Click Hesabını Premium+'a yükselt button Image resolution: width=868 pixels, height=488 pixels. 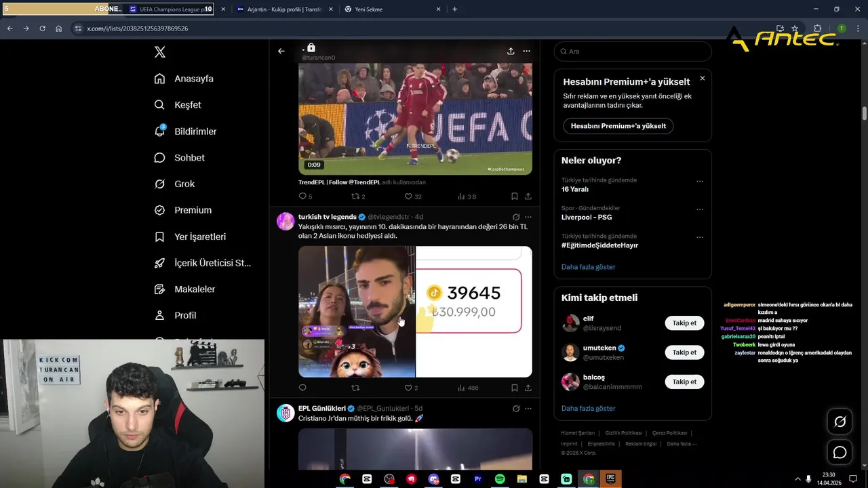(618, 126)
